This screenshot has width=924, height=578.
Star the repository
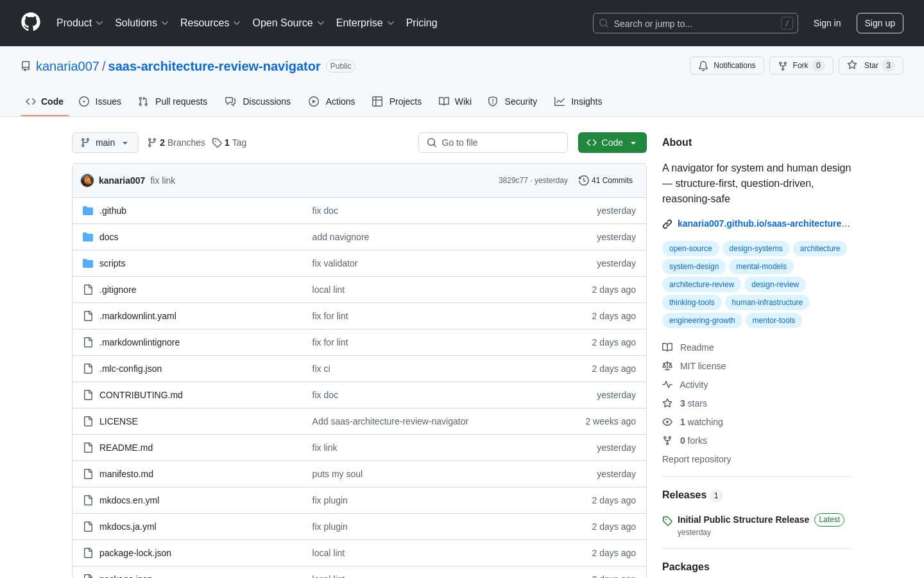871,66
